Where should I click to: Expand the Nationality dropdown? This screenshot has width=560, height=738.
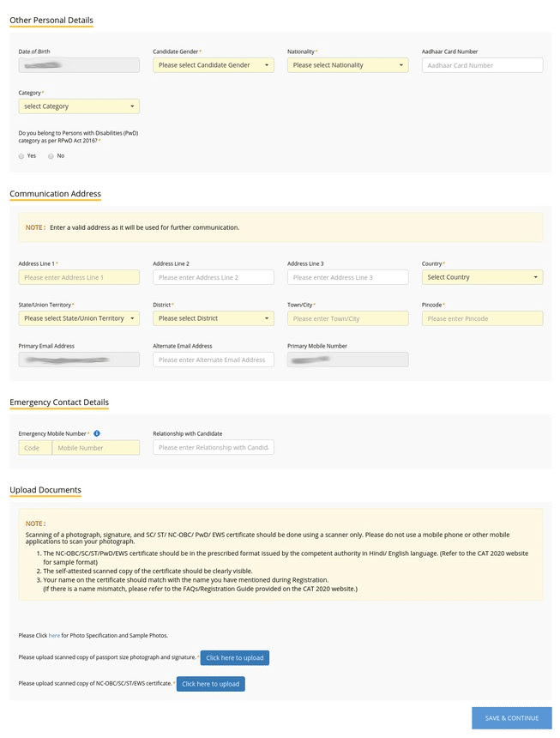347,65
